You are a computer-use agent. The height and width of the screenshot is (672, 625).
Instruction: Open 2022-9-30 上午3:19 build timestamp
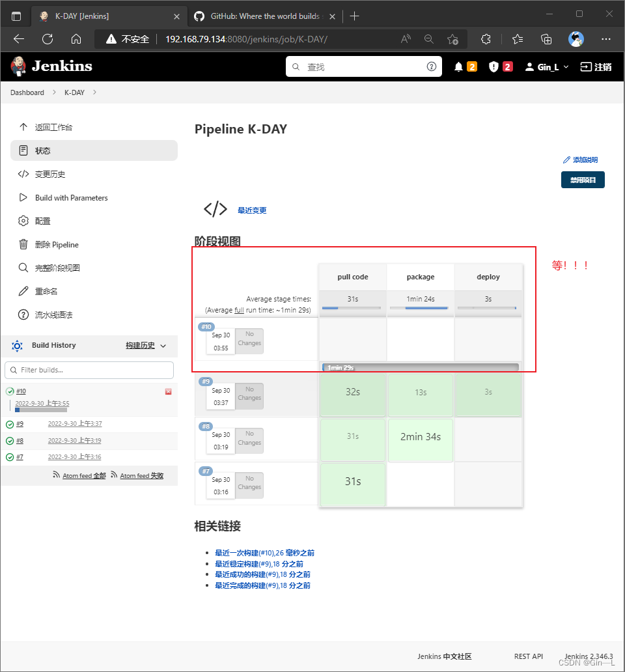(74, 441)
